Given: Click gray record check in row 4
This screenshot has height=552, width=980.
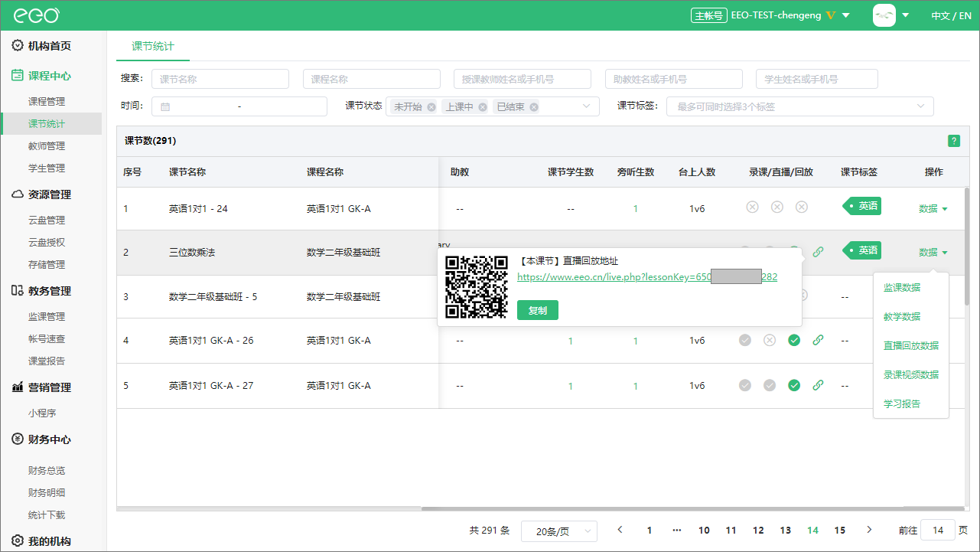Looking at the screenshot, I should click(x=745, y=341).
